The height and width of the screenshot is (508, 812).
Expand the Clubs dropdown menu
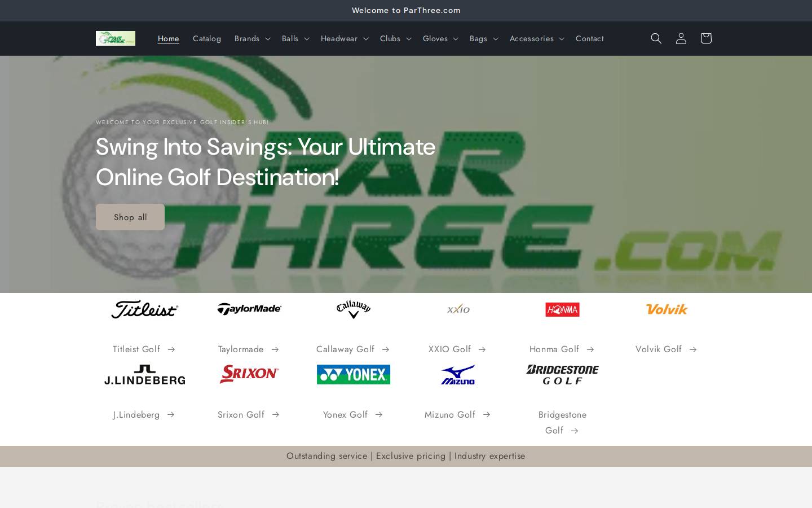tap(395, 38)
